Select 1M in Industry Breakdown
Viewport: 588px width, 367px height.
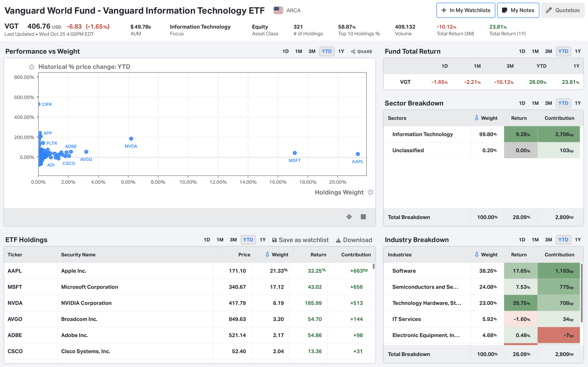(x=535, y=240)
